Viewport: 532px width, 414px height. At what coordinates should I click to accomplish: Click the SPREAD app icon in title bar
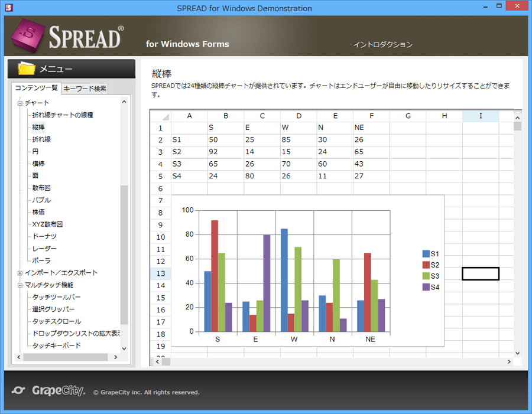[x=9, y=8]
